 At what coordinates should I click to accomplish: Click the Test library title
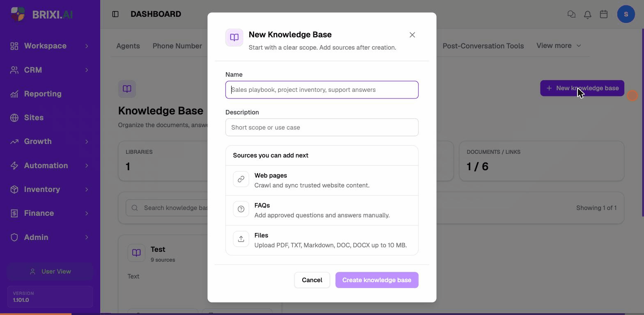point(158,249)
